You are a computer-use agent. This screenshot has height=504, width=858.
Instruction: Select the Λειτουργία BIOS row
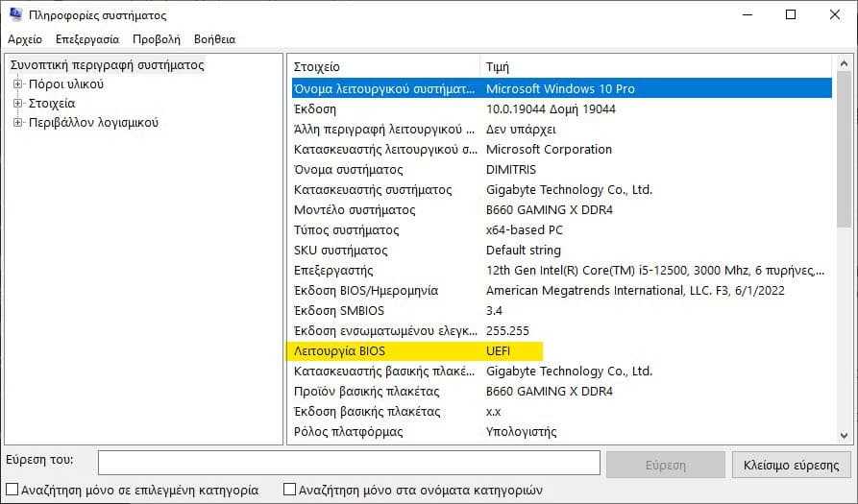click(561, 351)
